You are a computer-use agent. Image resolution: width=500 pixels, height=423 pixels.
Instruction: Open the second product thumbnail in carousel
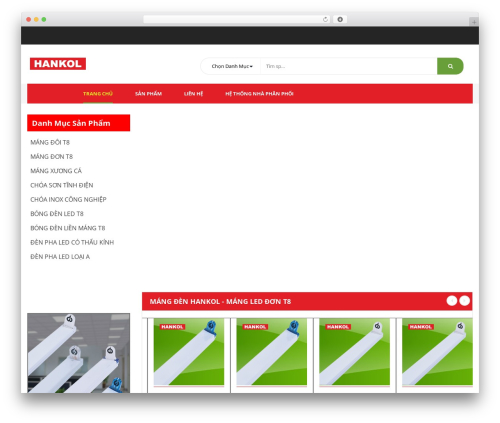click(272, 353)
